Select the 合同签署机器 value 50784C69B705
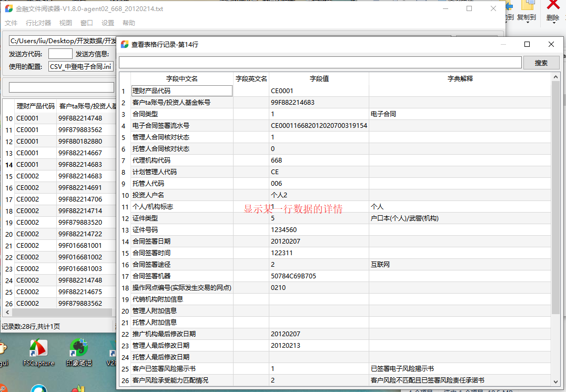This screenshot has height=392, width=566. tap(319, 276)
